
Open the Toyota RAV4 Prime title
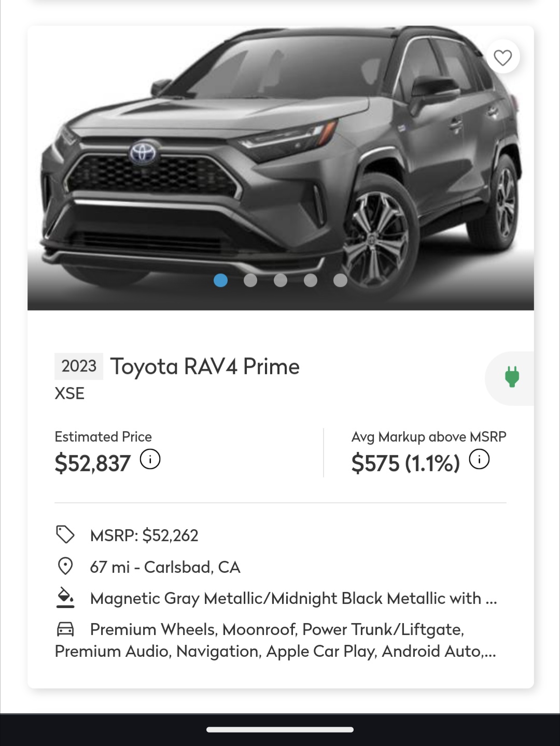(204, 367)
